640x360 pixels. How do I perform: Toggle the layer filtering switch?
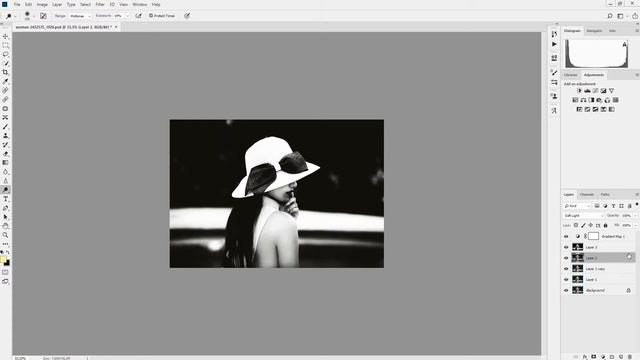click(x=637, y=204)
